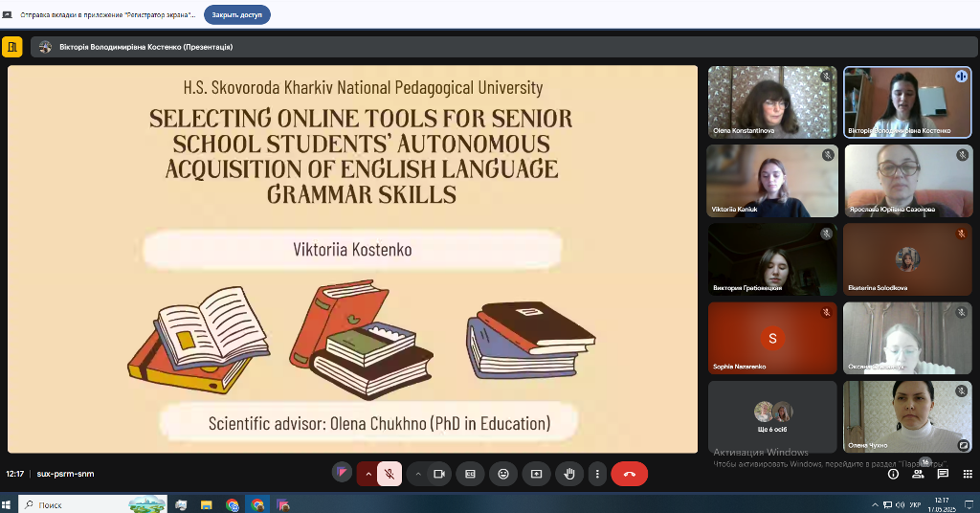This screenshot has height=513, width=980.
Task: Open the activities grid panel
Action: 968,475
